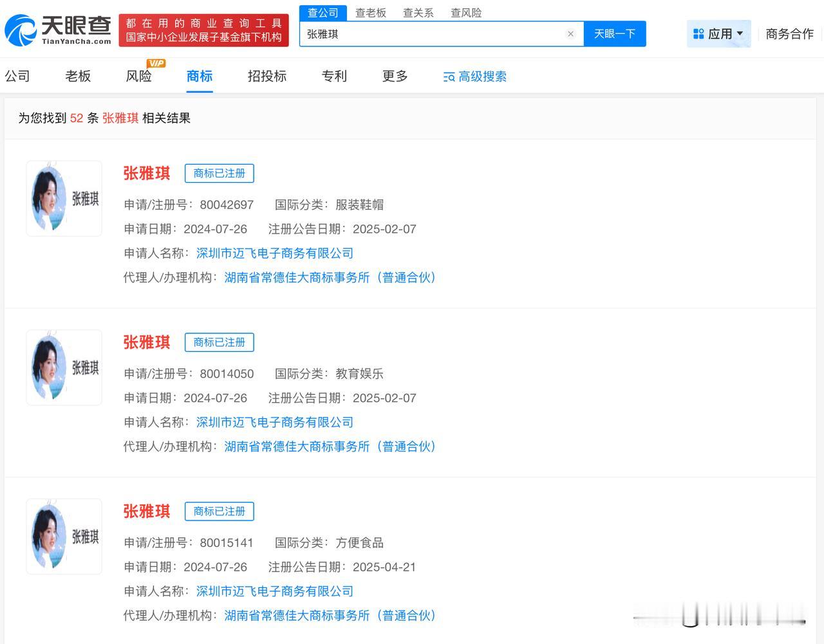Viewport: 824px width, 644px height.
Task: Click the result count 52
Action: tap(77, 118)
